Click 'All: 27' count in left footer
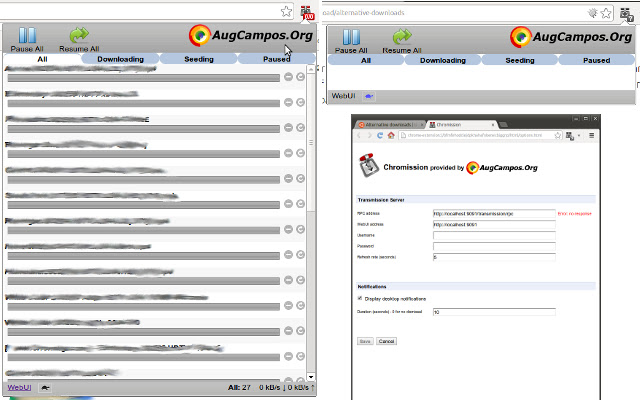 239,387
